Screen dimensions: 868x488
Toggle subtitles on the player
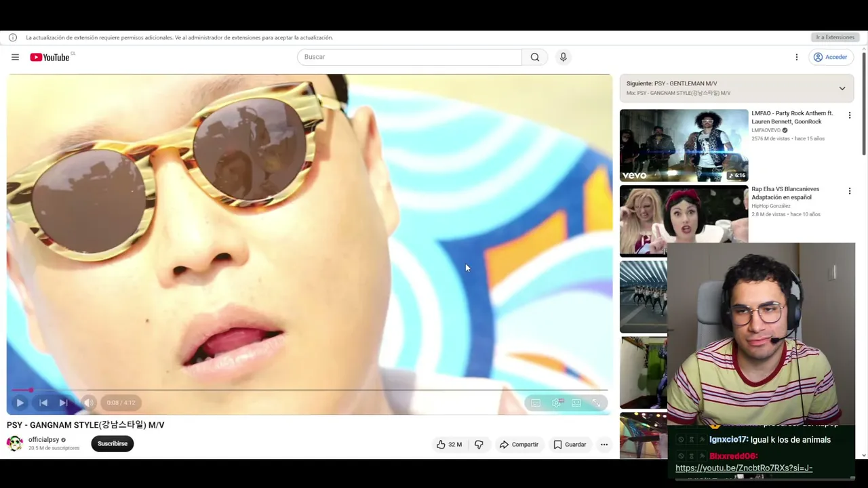coord(536,403)
